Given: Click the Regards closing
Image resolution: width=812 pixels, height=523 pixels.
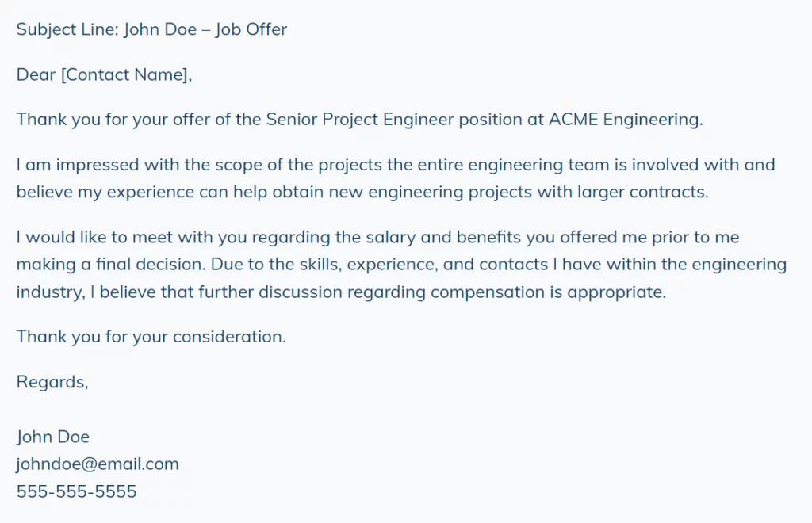Looking at the screenshot, I should pyautogui.click(x=52, y=382).
